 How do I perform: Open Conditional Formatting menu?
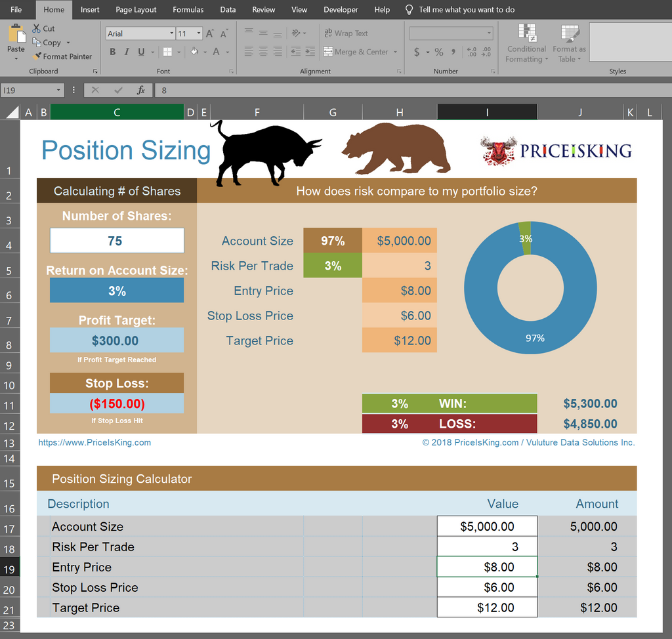(x=527, y=43)
